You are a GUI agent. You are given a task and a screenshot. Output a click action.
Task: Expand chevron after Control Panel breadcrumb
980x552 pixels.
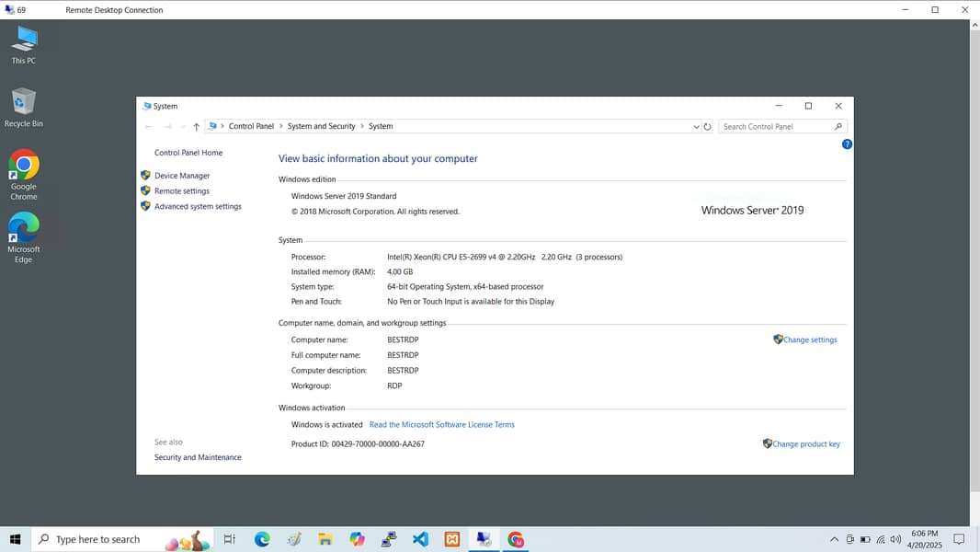click(280, 126)
